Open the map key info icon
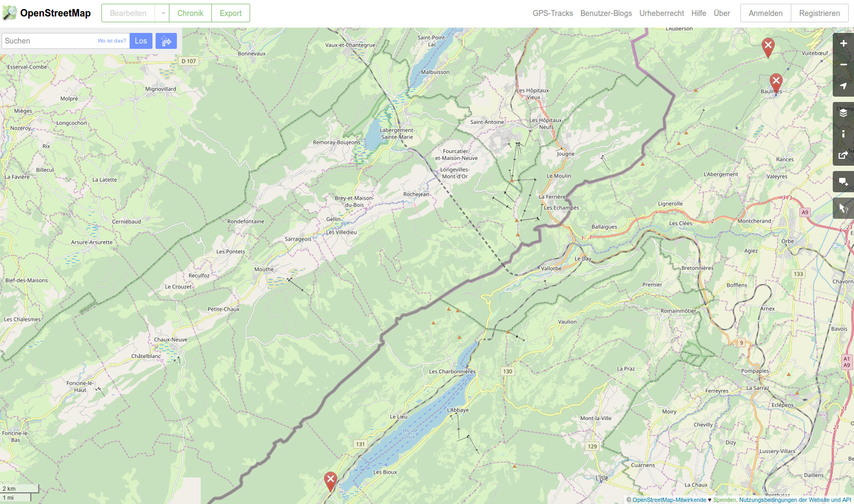 (843, 134)
